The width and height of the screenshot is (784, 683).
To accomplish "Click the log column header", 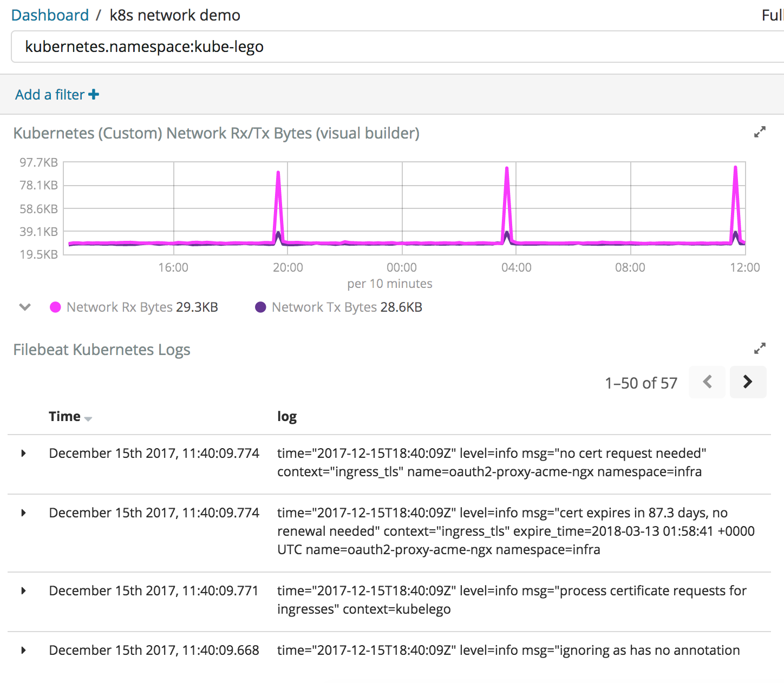I will click(287, 416).
